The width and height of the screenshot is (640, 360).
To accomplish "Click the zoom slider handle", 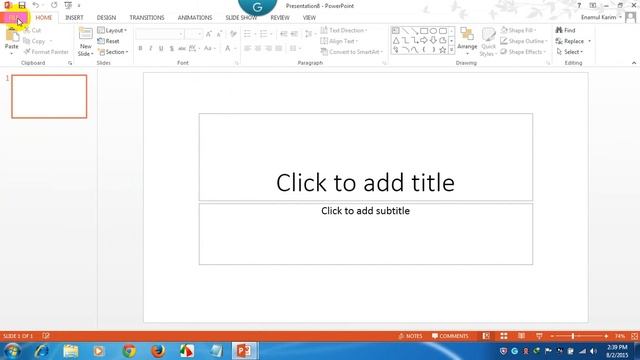I will [573, 336].
